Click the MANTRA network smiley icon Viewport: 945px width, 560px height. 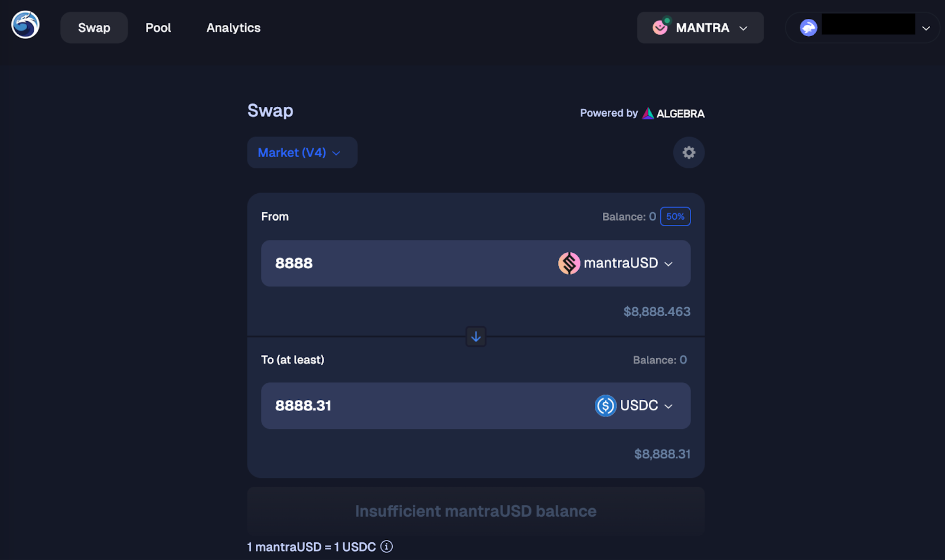[x=660, y=27]
